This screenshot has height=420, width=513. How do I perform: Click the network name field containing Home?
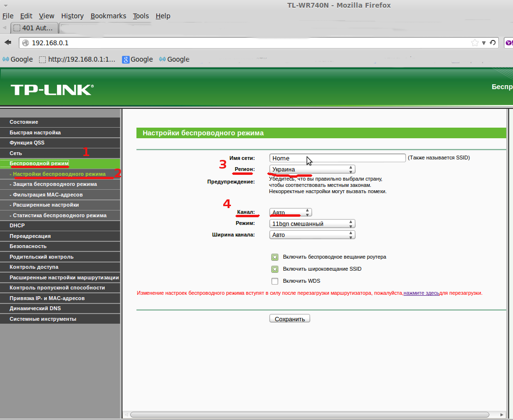pos(337,158)
